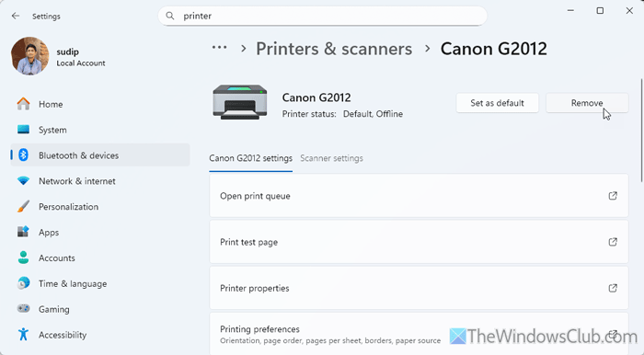The width and height of the screenshot is (644, 355).
Task: Click the vertical scrollbar thumb
Action: pos(641,130)
